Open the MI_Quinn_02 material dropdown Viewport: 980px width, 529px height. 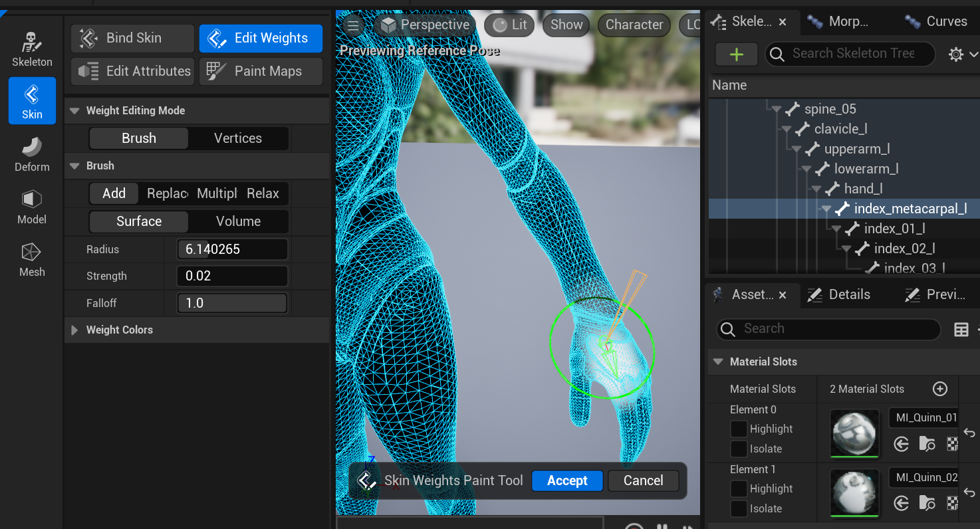(x=923, y=477)
